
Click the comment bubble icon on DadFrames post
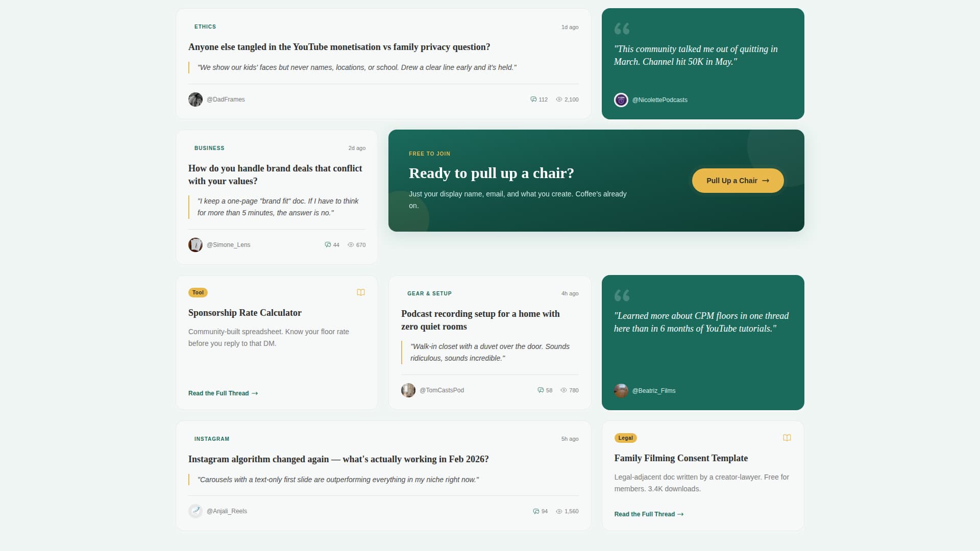pyautogui.click(x=533, y=99)
